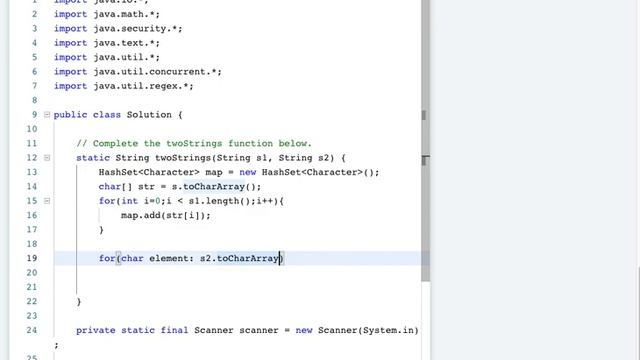Click the line 'import java.text.*;'
Image resolution: width=640 pixels, height=360 pixels.
click(x=107, y=43)
